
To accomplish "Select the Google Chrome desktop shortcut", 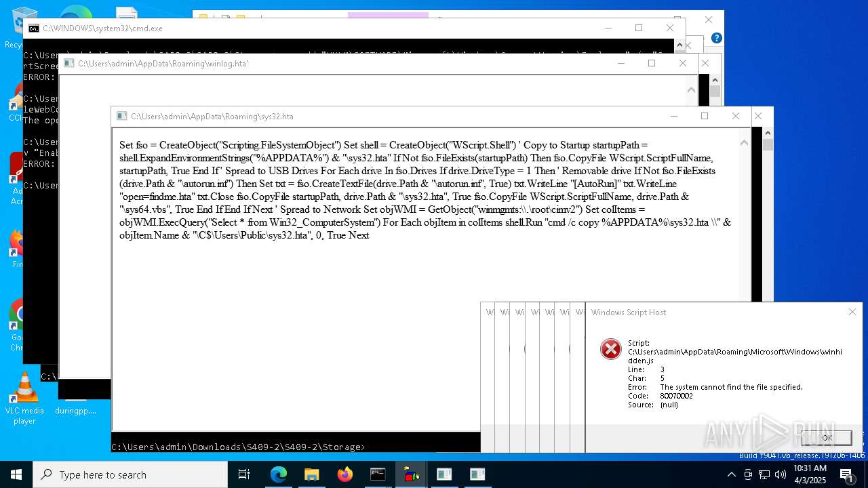I will (17, 325).
